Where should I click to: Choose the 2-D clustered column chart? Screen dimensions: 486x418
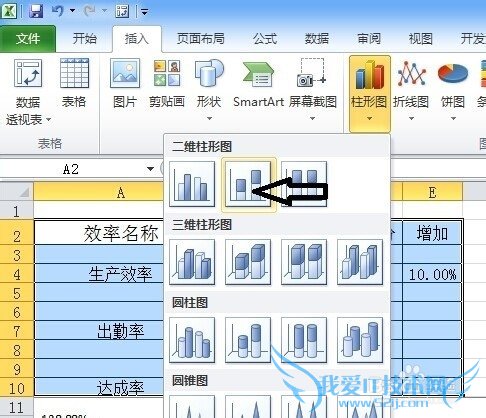point(192,184)
